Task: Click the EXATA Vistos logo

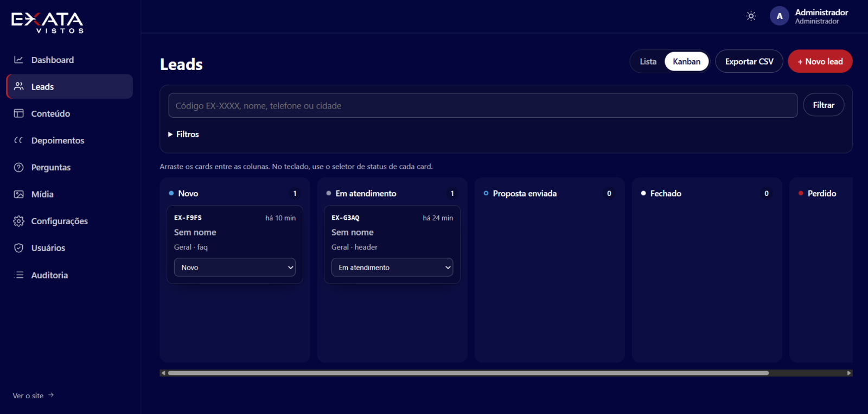Action: (47, 23)
